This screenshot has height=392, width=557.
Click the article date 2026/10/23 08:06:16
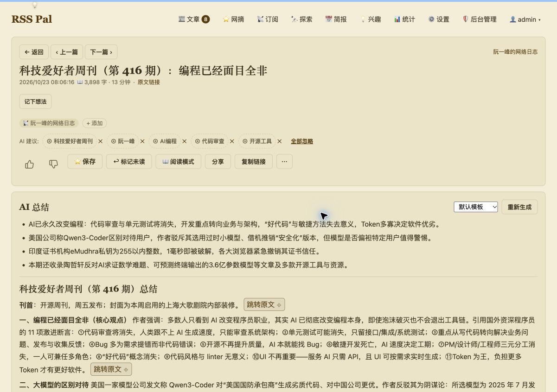tap(47, 82)
